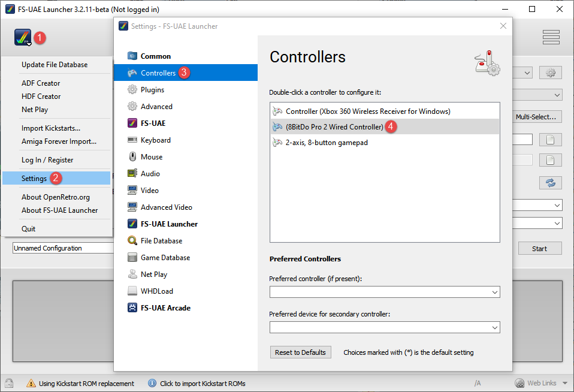
Task: Open the secondary controller device dropdown
Action: pyautogui.click(x=384, y=327)
